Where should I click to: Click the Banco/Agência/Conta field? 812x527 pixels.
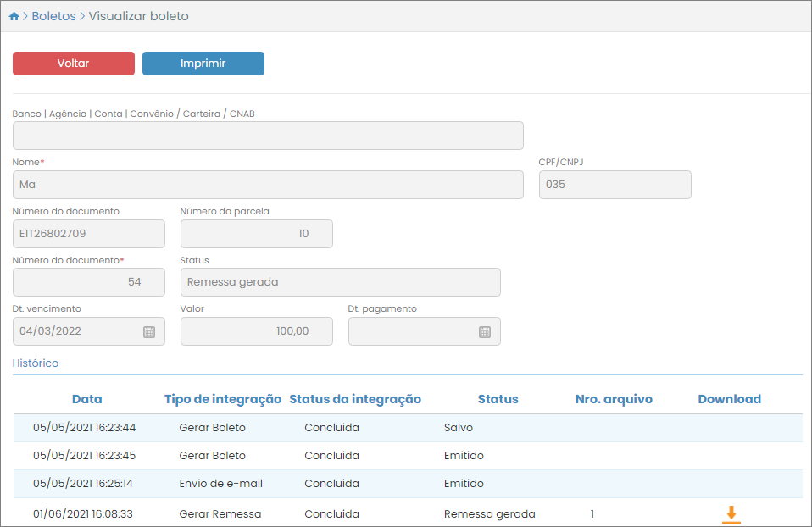(x=268, y=136)
